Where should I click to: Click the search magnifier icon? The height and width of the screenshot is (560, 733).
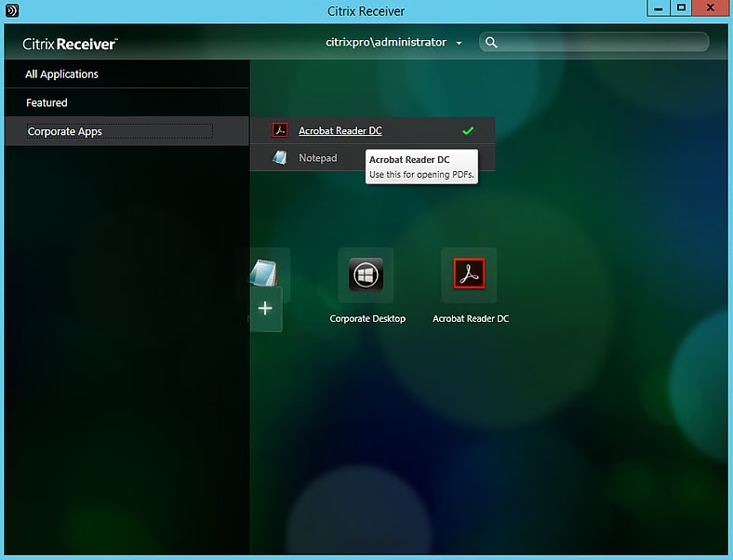click(491, 43)
